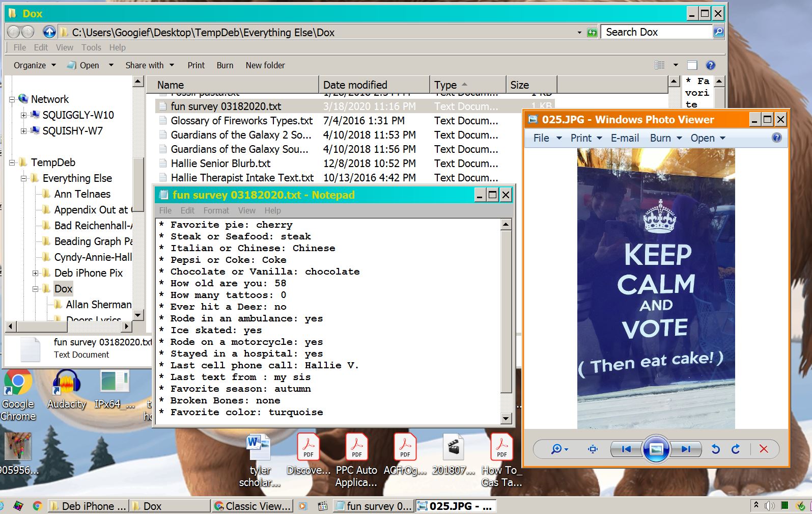
Task: Click the volume icon in system tray
Action: coord(770,506)
